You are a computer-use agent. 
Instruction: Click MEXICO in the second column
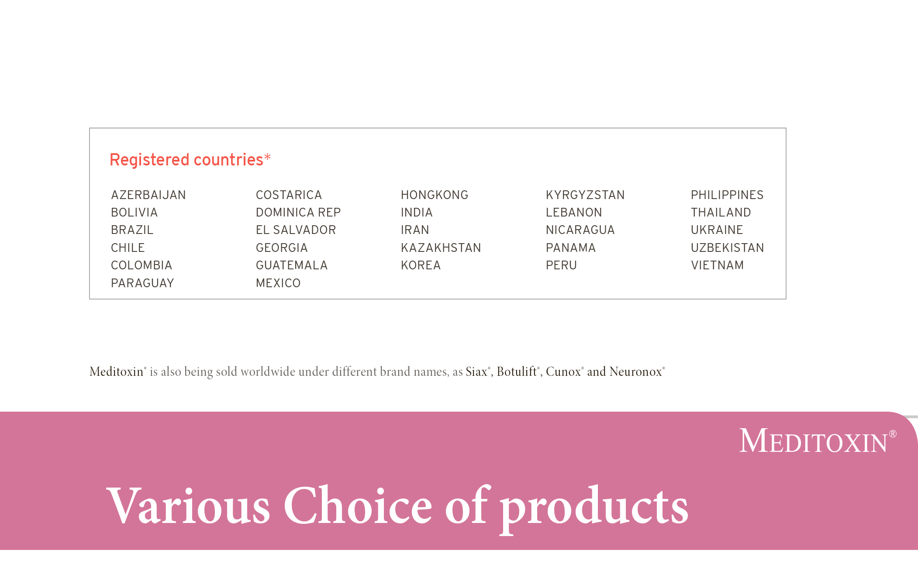278,283
